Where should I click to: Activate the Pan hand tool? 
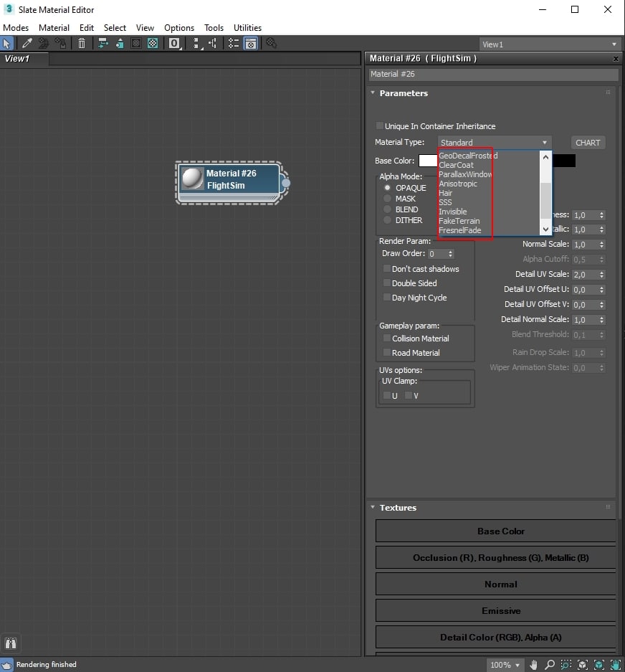(x=534, y=665)
